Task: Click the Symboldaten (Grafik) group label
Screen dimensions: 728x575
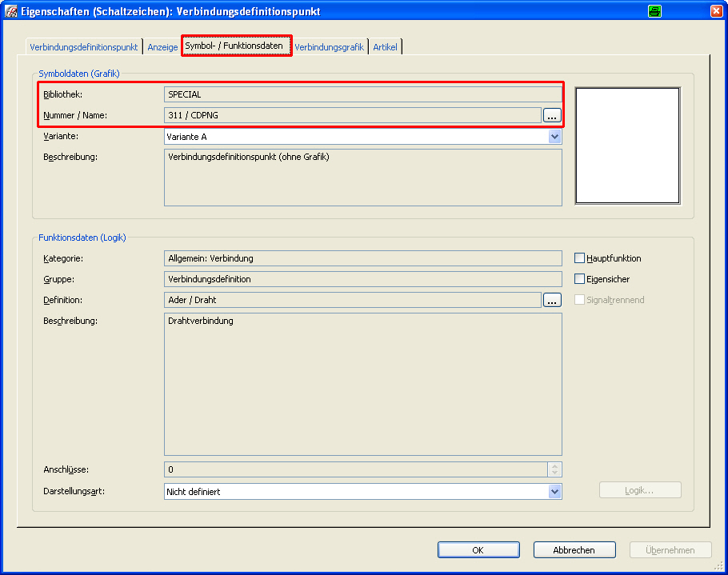Action: [79, 74]
